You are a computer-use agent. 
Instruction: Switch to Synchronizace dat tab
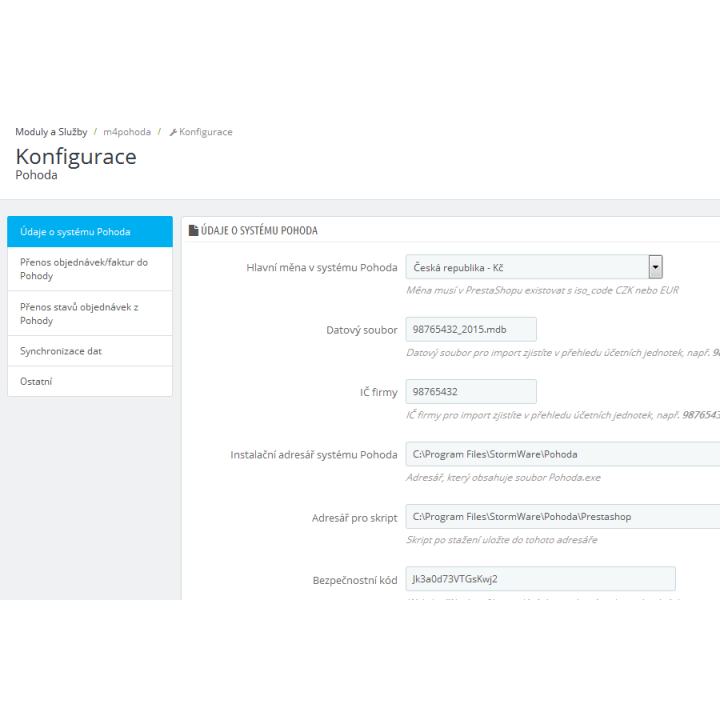tap(90, 351)
